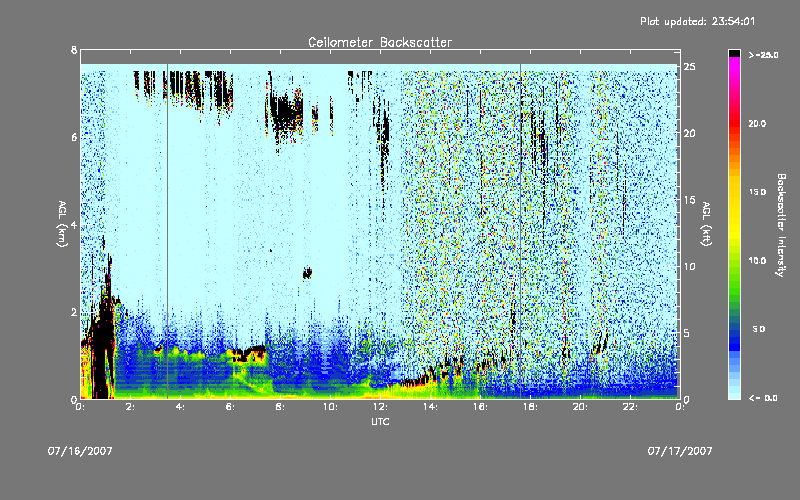Click the "AGL (kft)" right axis label
Viewport: 800px width, 500px height.
706,224
